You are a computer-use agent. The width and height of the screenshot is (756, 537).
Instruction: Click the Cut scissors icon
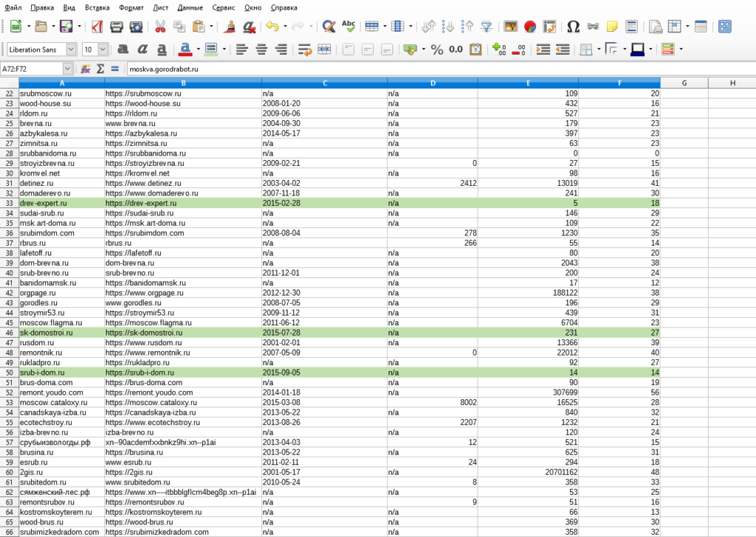[159, 27]
